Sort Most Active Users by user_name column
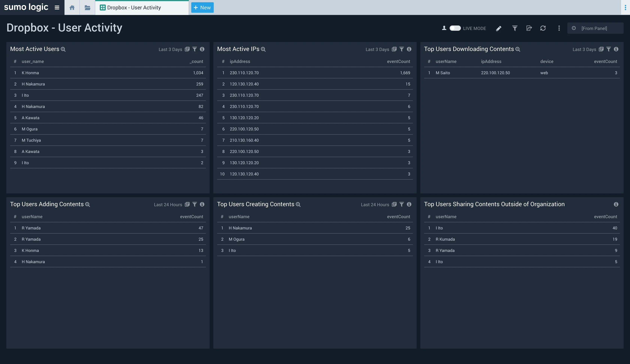The height and width of the screenshot is (364, 630). click(x=33, y=61)
